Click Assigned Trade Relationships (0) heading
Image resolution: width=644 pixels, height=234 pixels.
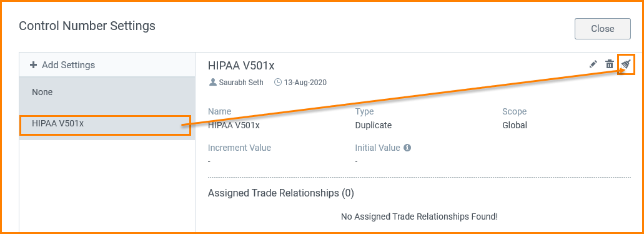pyautogui.click(x=281, y=193)
